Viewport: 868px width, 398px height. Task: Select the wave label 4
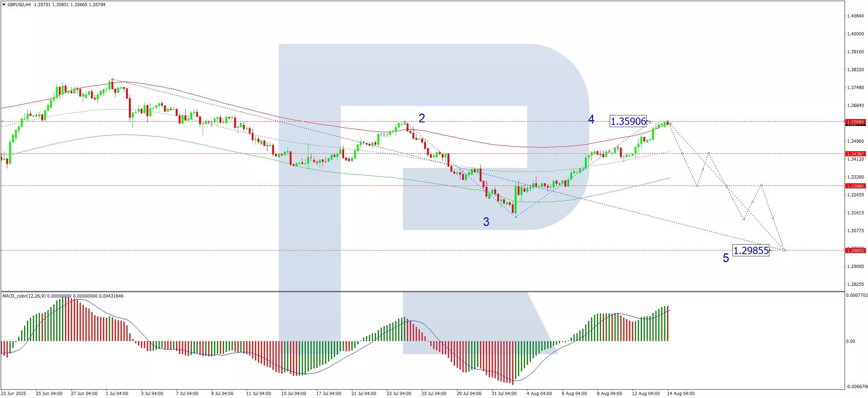[591, 119]
